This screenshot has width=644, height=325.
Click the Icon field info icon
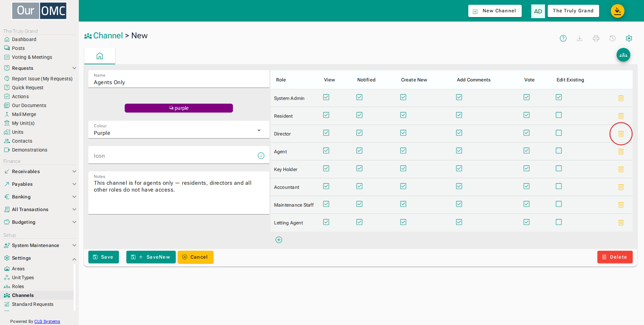click(261, 156)
